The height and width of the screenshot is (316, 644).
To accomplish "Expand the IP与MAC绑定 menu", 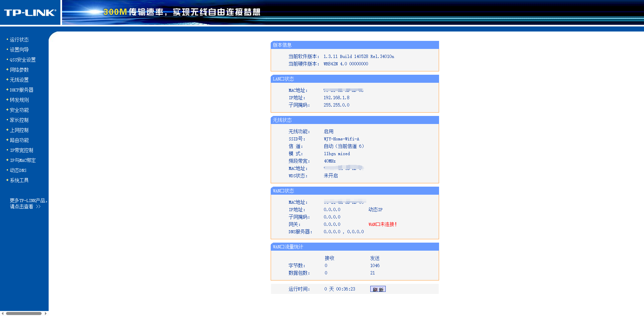I will [22, 160].
